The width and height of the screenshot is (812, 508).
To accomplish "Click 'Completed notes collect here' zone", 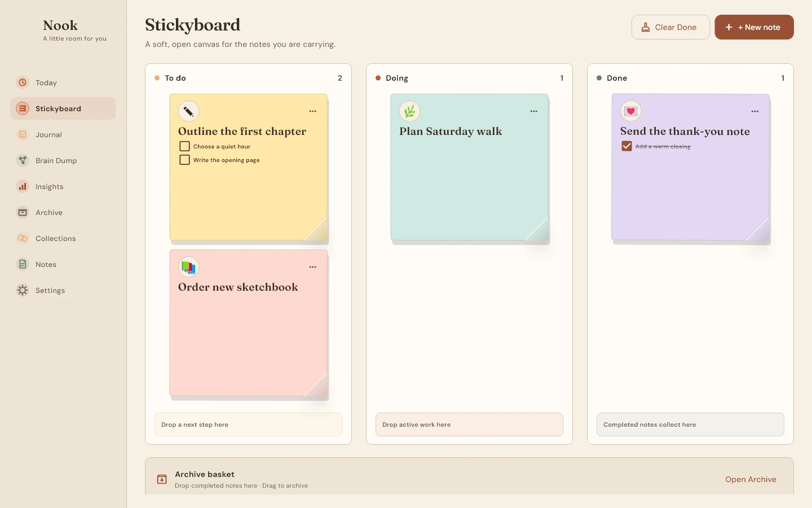I will tap(690, 424).
